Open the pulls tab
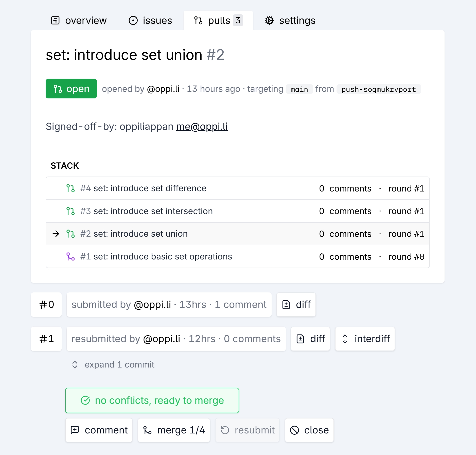The width and height of the screenshot is (476, 455). 218,21
